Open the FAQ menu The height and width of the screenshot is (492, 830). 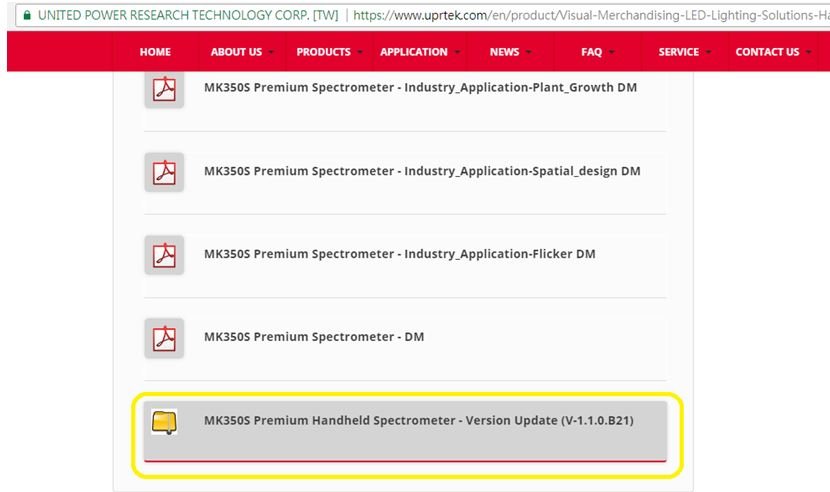coord(591,52)
